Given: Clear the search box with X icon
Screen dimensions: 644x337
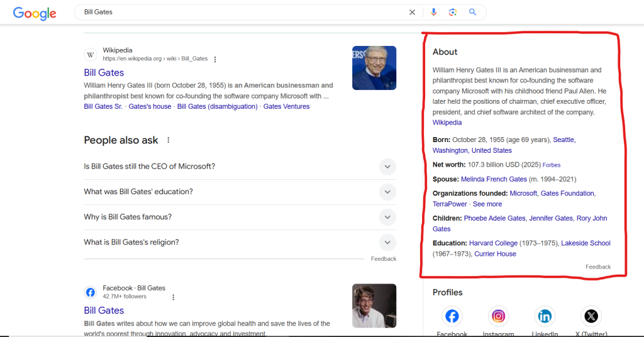Looking at the screenshot, I should point(413,13).
